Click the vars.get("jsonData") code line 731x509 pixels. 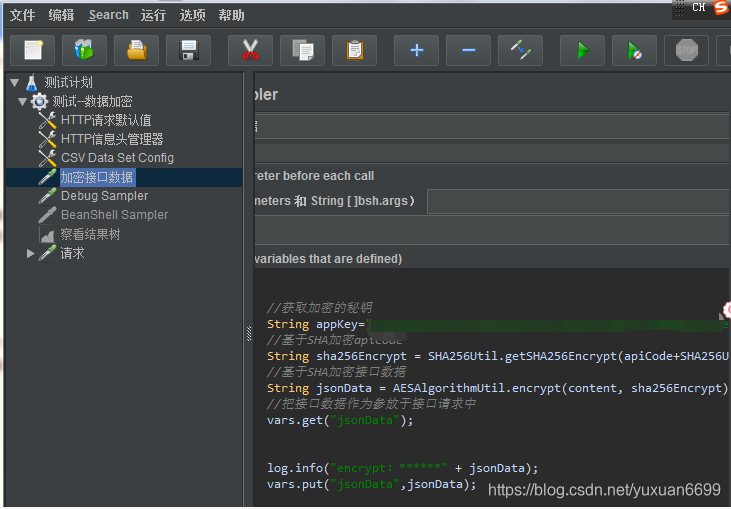point(340,420)
